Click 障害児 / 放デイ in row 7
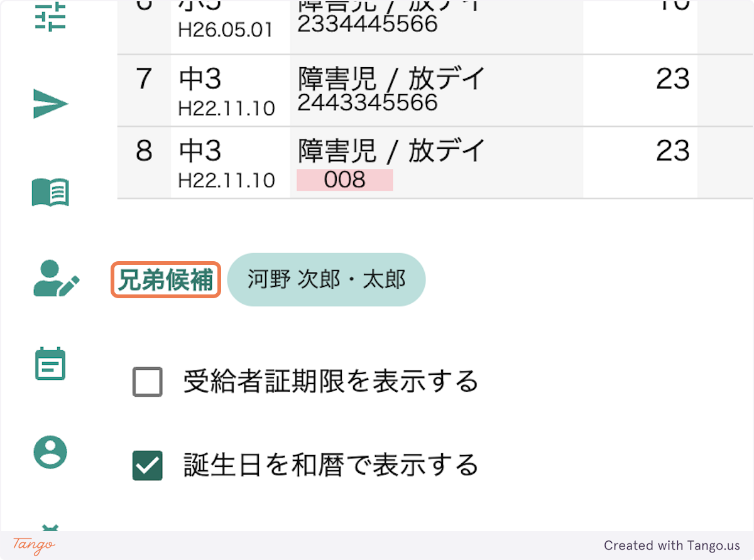The image size is (754, 560). click(x=391, y=79)
